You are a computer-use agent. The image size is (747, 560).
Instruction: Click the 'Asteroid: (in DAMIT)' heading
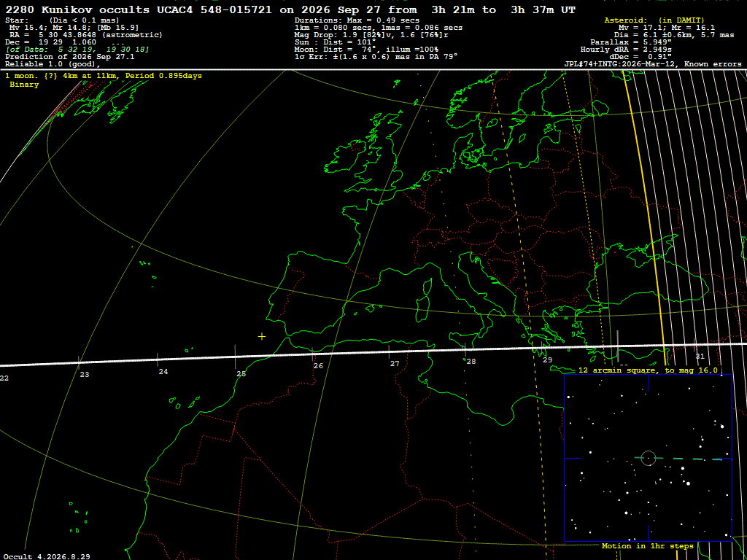pyautogui.click(x=646, y=20)
